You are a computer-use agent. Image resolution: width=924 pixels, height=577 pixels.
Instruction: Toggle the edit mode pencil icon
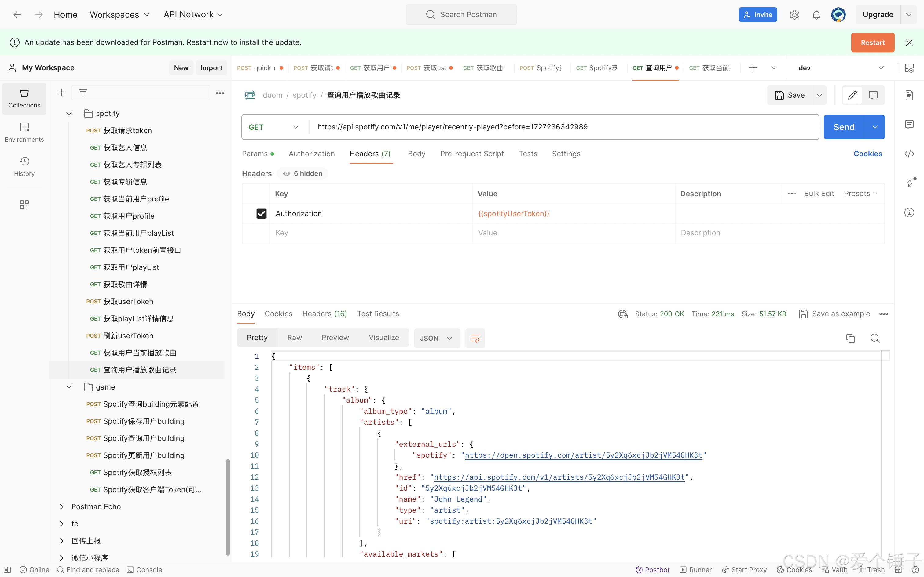point(852,95)
